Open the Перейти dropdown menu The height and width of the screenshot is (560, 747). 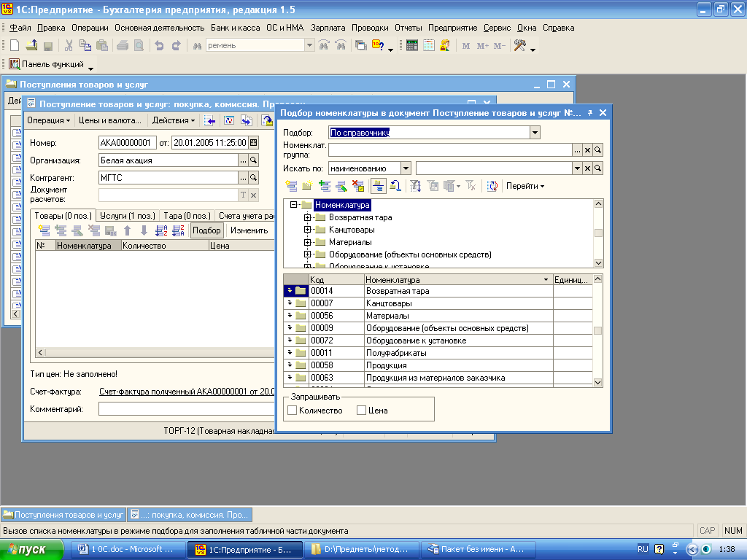[525, 186]
